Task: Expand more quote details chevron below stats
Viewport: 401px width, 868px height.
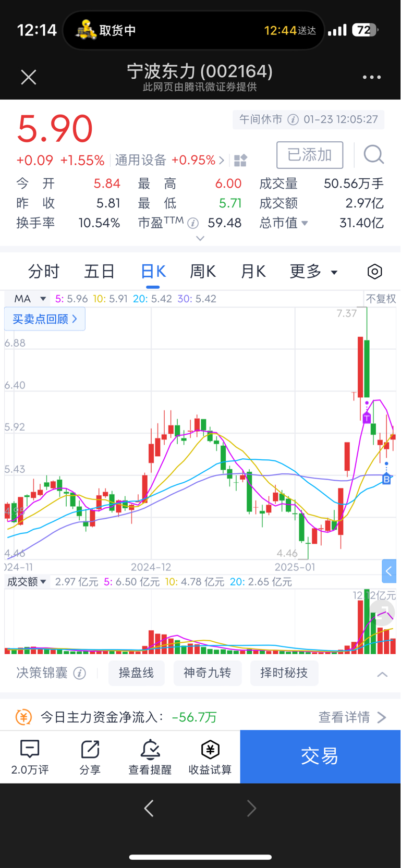Action: [200, 238]
